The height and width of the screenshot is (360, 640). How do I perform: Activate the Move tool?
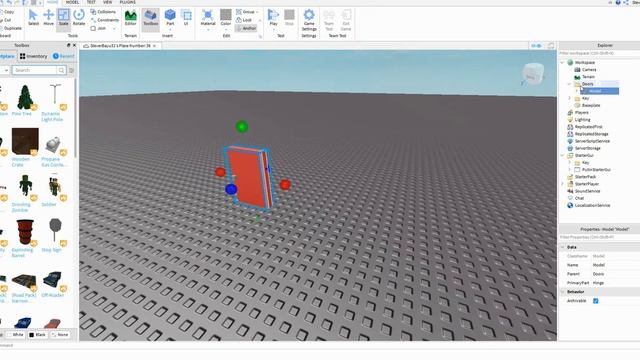(48, 18)
